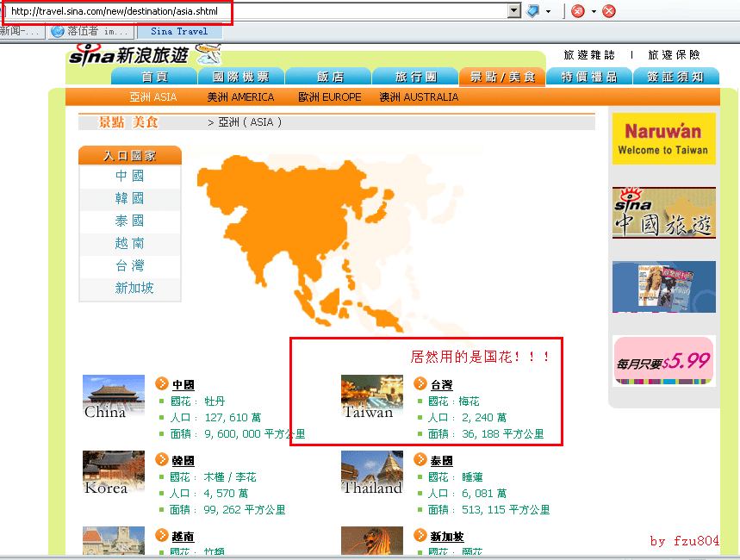Click the 景點 美食 section heading
The width and height of the screenshot is (740, 560).
point(128,122)
